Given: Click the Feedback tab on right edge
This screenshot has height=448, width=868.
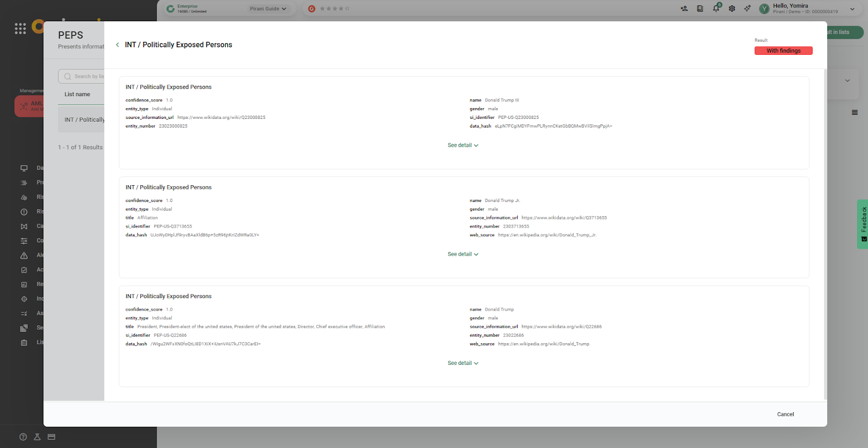Looking at the screenshot, I should 863,224.
